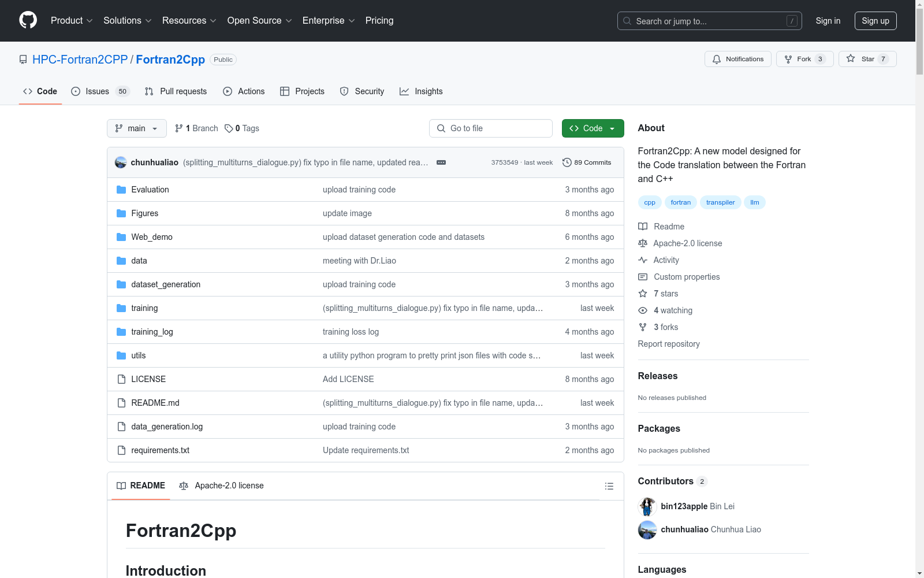Click the chunhualiao avatar in commit bar
Viewport: 924px width, 578px height.
tap(121, 162)
